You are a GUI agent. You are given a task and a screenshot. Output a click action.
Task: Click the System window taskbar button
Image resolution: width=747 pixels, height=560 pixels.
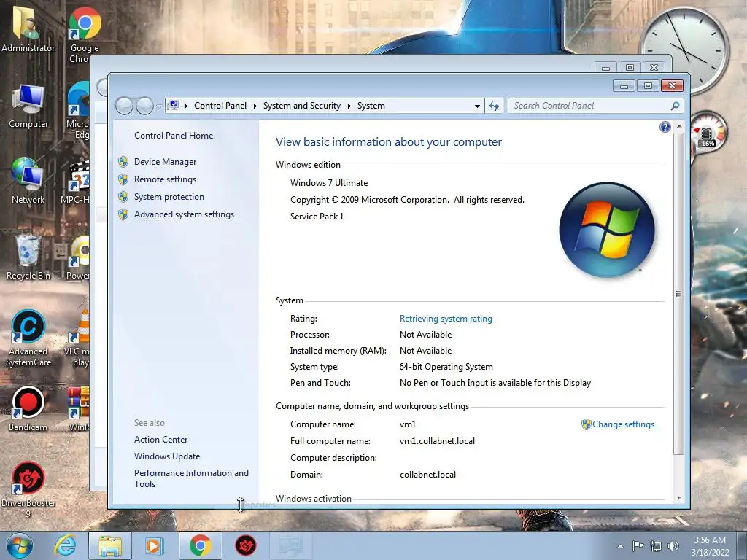pyautogui.click(x=290, y=545)
